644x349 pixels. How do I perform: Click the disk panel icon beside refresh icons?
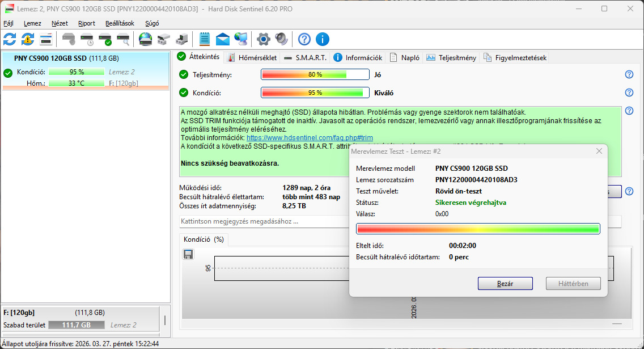point(46,40)
